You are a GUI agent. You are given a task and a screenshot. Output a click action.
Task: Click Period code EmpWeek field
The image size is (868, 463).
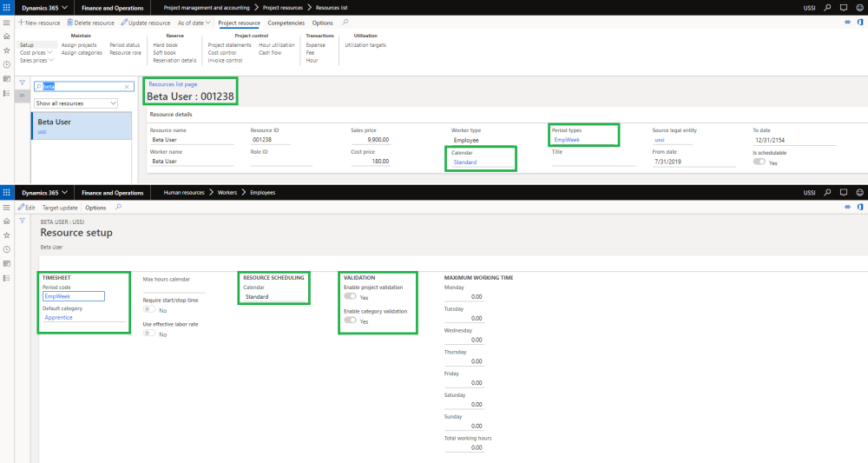point(74,296)
